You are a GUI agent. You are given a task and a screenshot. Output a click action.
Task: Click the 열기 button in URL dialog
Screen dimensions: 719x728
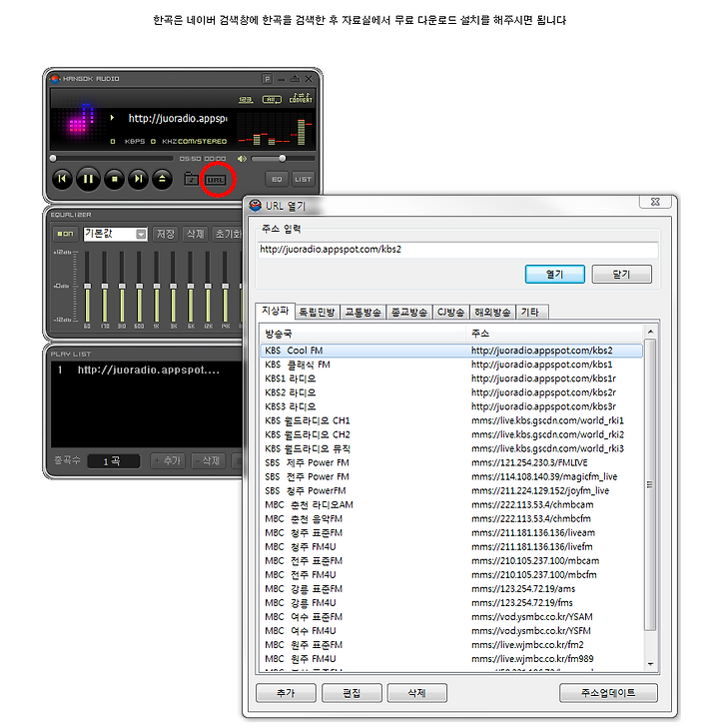click(x=554, y=275)
